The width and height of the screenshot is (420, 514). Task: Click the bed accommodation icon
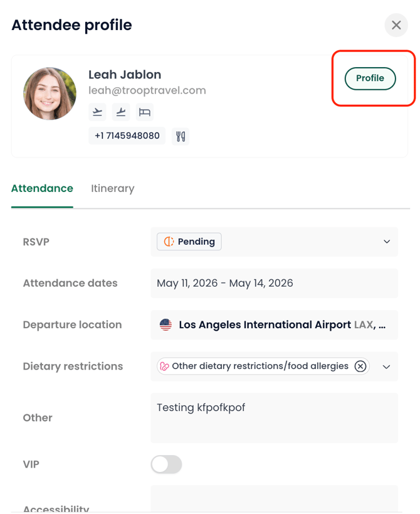145,112
